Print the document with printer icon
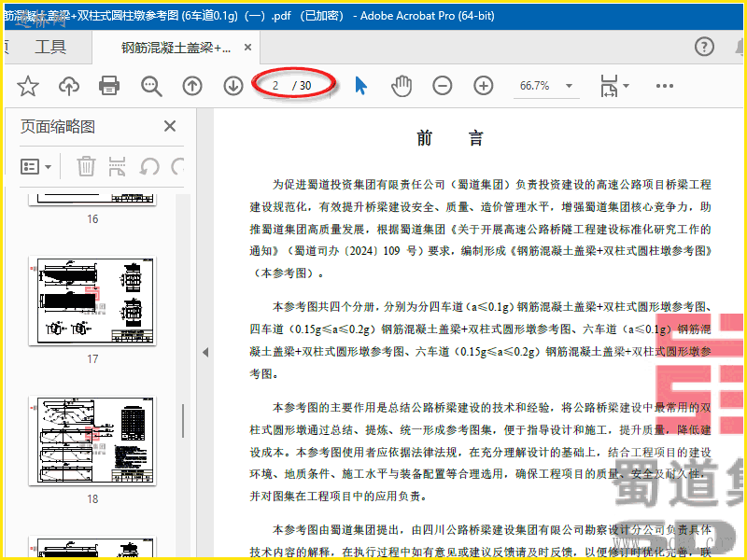 point(109,86)
